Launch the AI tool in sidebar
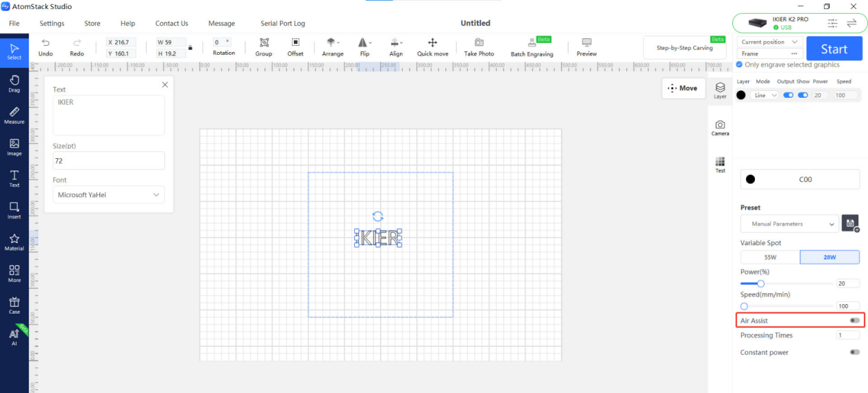 coord(14,337)
